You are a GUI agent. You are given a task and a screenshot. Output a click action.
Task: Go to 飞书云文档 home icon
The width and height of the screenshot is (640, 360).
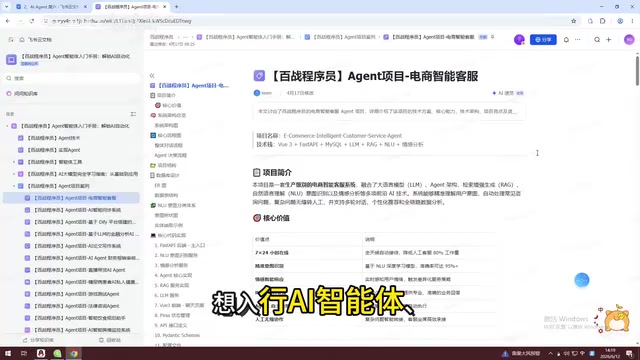pos(22,40)
